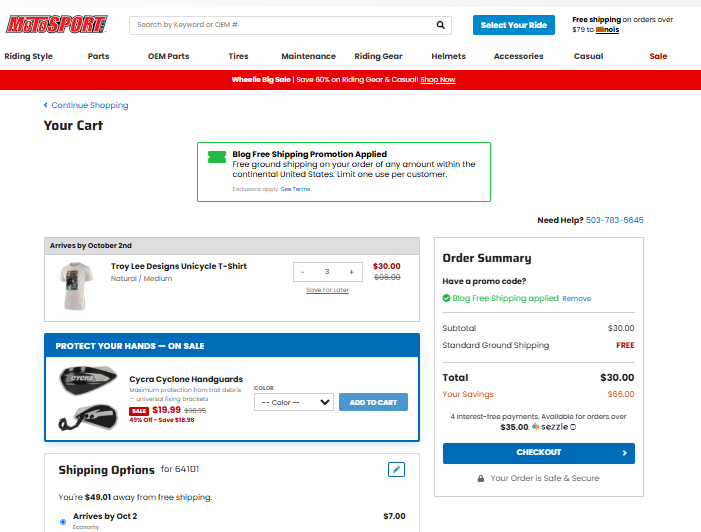Screen dimensions: 701x532
Task: Remove the Blog Free Shipping promo
Action: point(577,299)
